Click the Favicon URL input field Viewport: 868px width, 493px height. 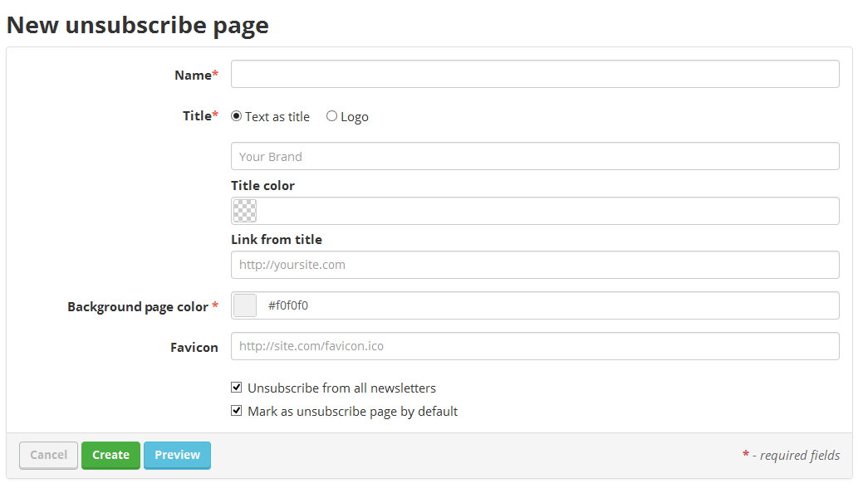coord(535,346)
